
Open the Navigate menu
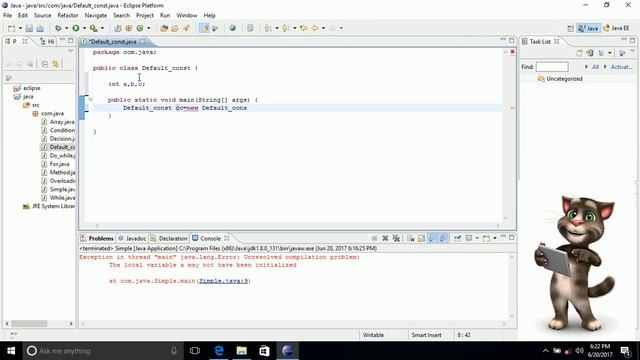click(x=96, y=16)
